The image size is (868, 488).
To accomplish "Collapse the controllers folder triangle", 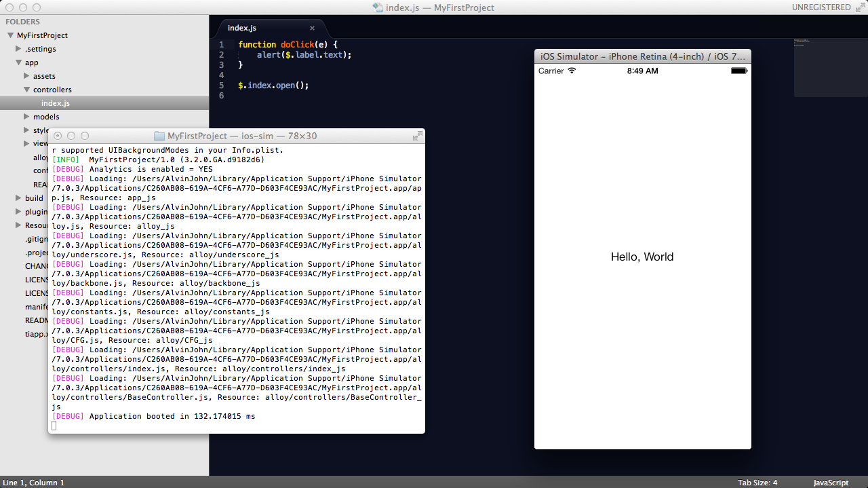I will [x=27, y=90].
